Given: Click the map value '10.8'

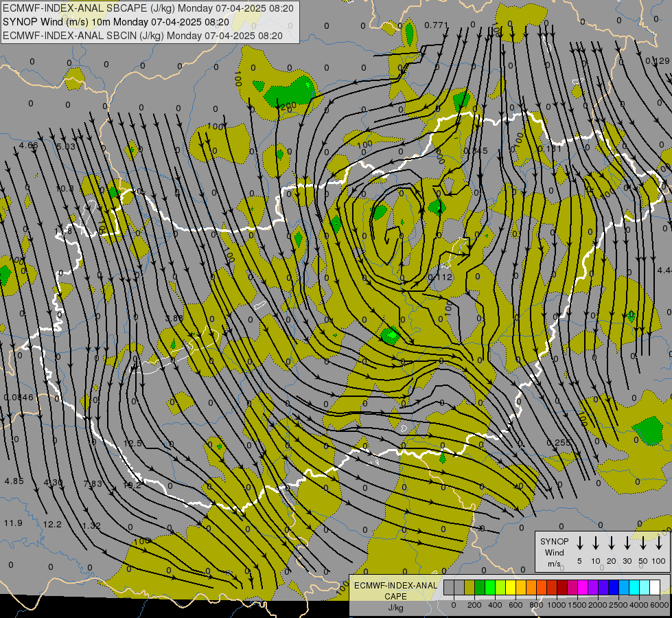Looking at the screenshot, I should coord(65,189).
